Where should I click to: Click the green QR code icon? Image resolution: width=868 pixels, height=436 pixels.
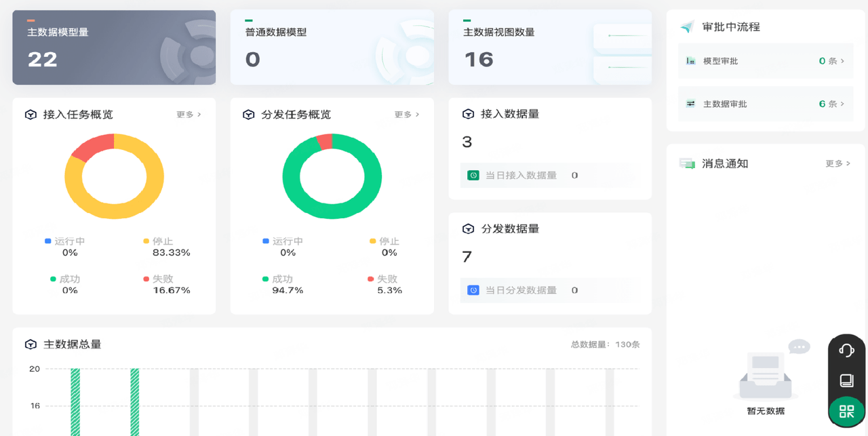coord(846,411)
